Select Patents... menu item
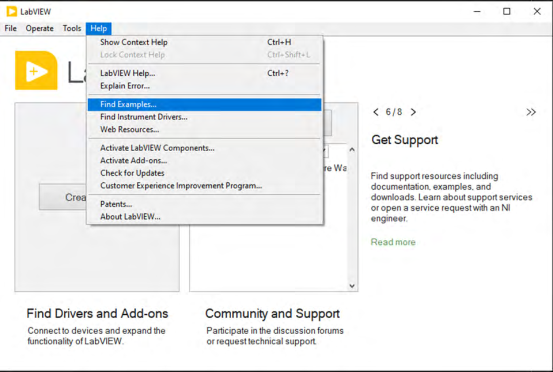 pyautogui.click(x=205, y=204)
